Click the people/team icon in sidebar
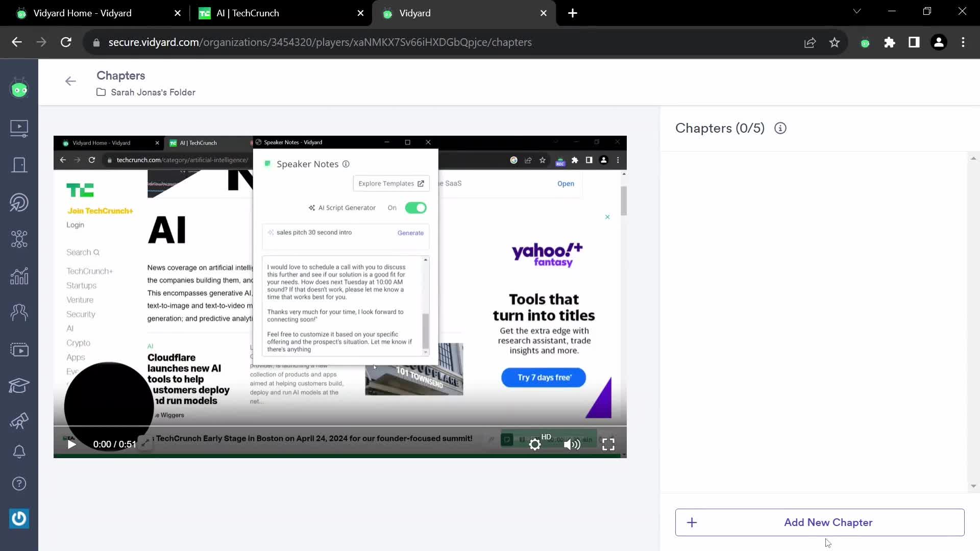The height and width of the screenshot is (551, 980). pyautogui.click(x=18, y=313)
